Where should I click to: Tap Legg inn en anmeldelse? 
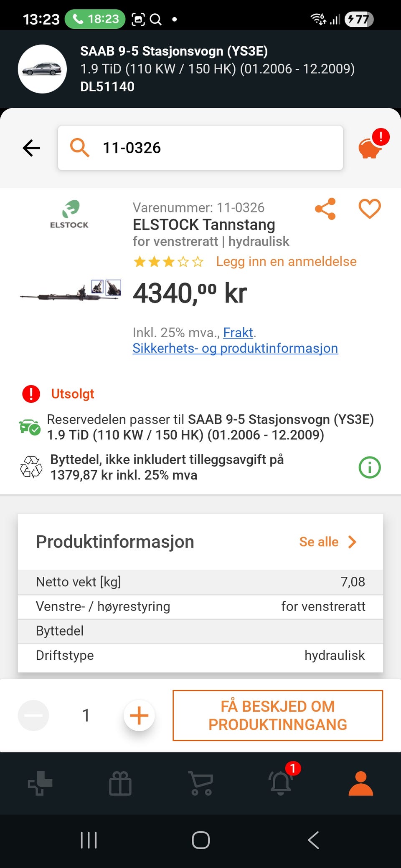point(286,261)
